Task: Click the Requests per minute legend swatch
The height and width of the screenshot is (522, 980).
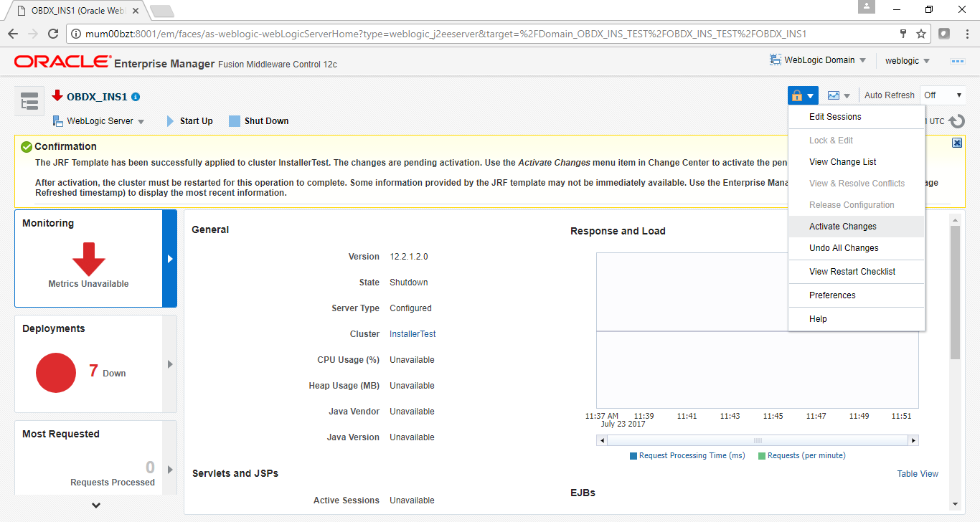Action: [x=762, y=456]
